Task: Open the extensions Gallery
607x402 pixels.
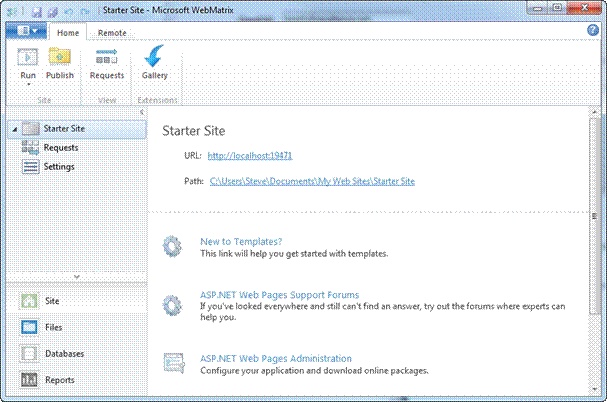Action: coord(154,63)
